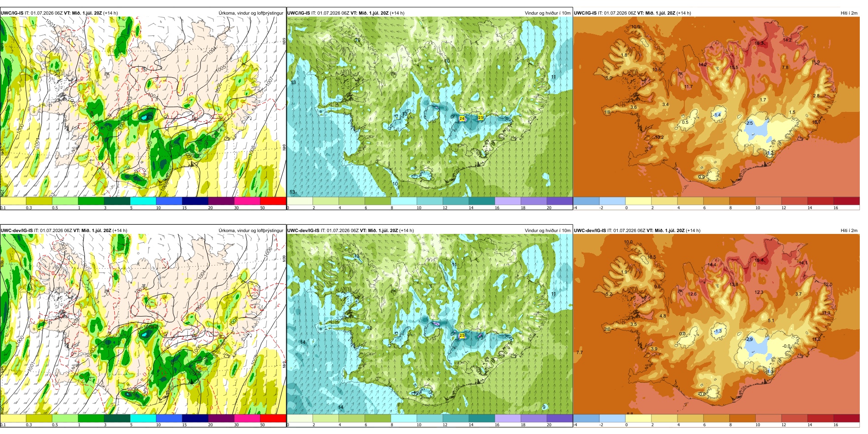Click the '1008' isobar label in bottom precipitation map
868x434 pixels.
click(254, 361)
